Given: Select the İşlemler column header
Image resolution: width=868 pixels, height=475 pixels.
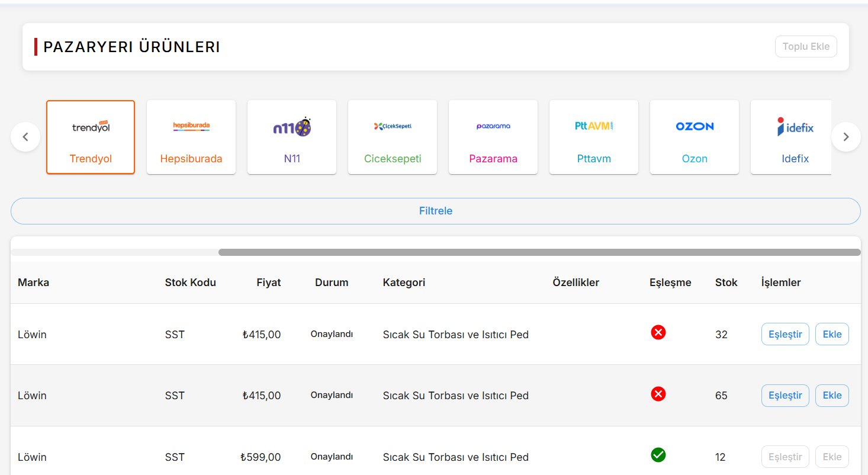Looking at the screenshot, I should pos(780,283).
